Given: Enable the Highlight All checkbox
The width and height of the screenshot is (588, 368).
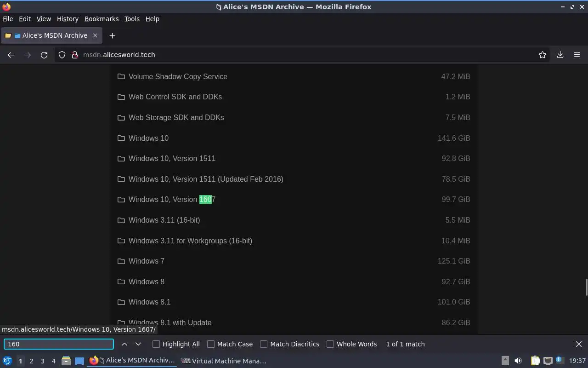Looking at the screenshot, I should (156, 344).
